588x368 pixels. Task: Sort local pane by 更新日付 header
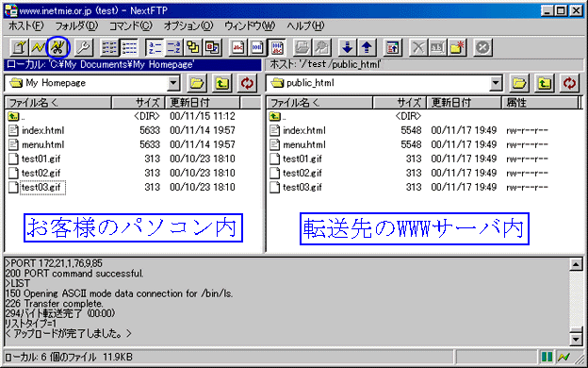coord(203,103)
